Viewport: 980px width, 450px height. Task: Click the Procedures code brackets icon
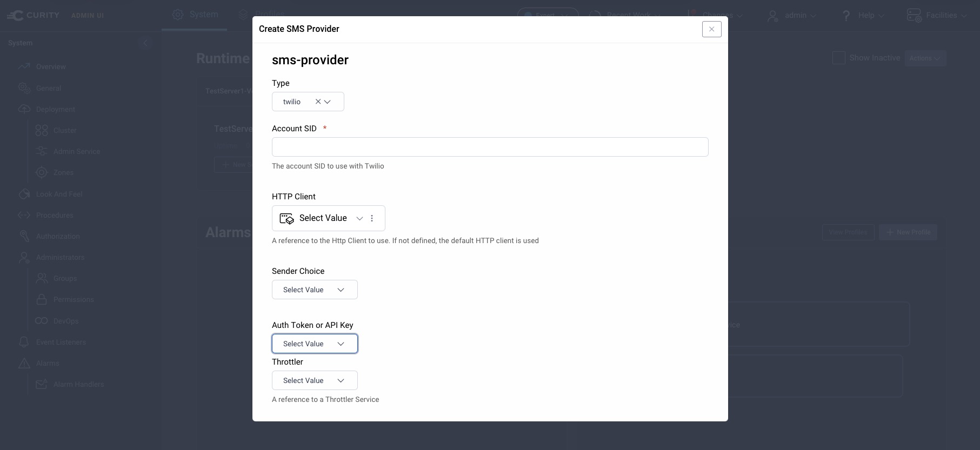click(x=24, y=215)
